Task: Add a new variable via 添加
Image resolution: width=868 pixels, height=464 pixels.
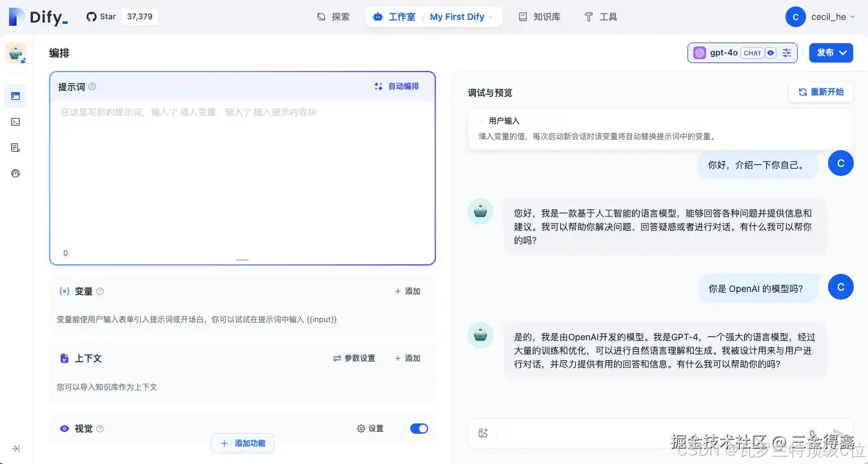Action: click(408, 291)
